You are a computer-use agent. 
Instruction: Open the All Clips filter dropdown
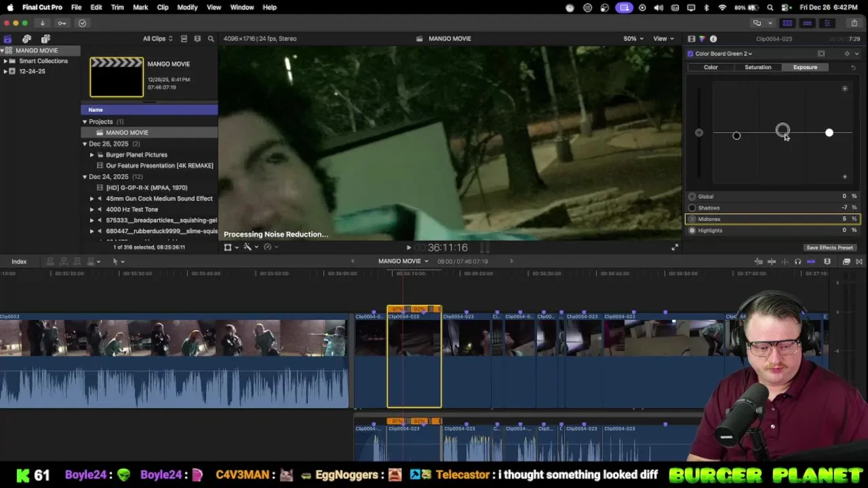pyautogui.click(x=157, y=39)
